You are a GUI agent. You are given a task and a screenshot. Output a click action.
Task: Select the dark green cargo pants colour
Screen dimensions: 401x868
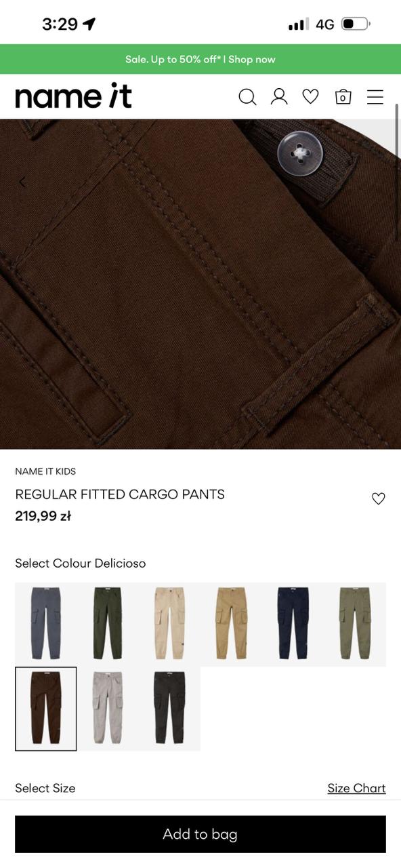[x=108, y=625]
